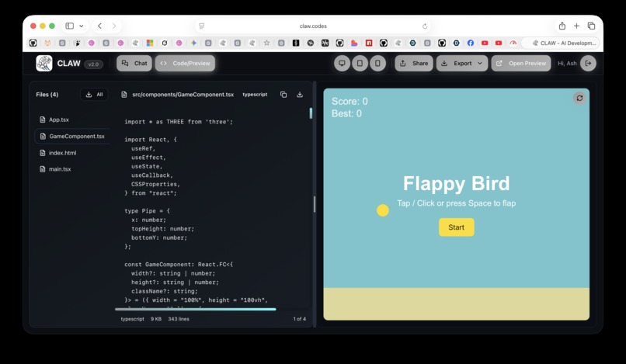Viewport: 626px width, 364px height.
Task: Click the divider handle between code and preview
Action: tap(315, 204)
